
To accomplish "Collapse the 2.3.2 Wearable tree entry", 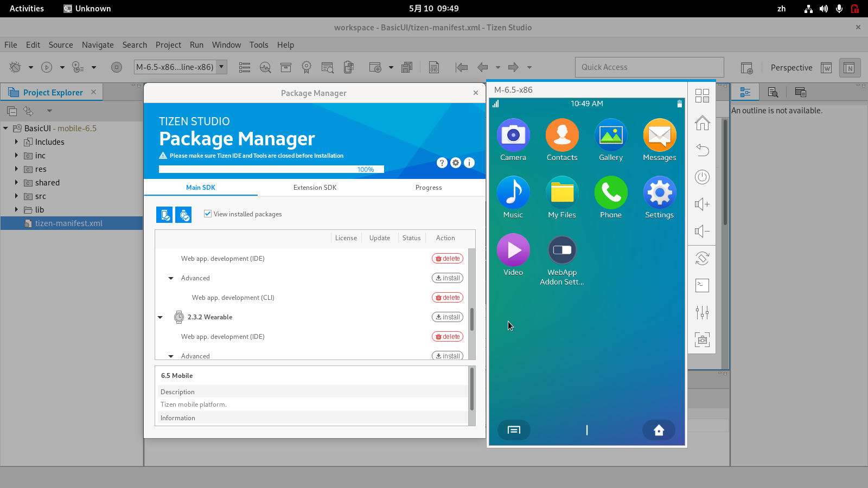I will click(x=161, y=317).
